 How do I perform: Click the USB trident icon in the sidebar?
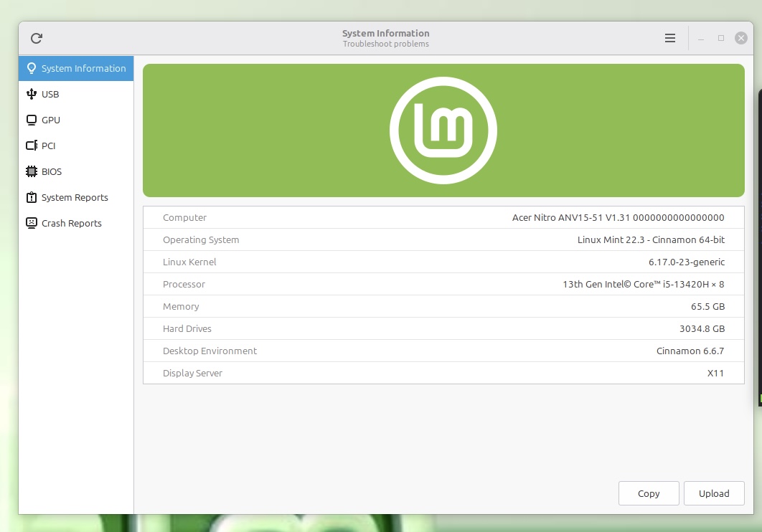[x=32, y=94]
